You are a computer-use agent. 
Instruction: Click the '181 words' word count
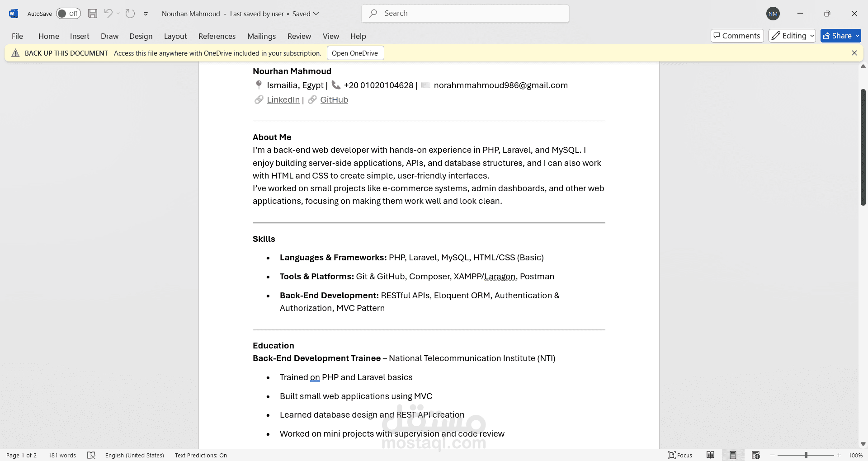[x=62, y=455]
